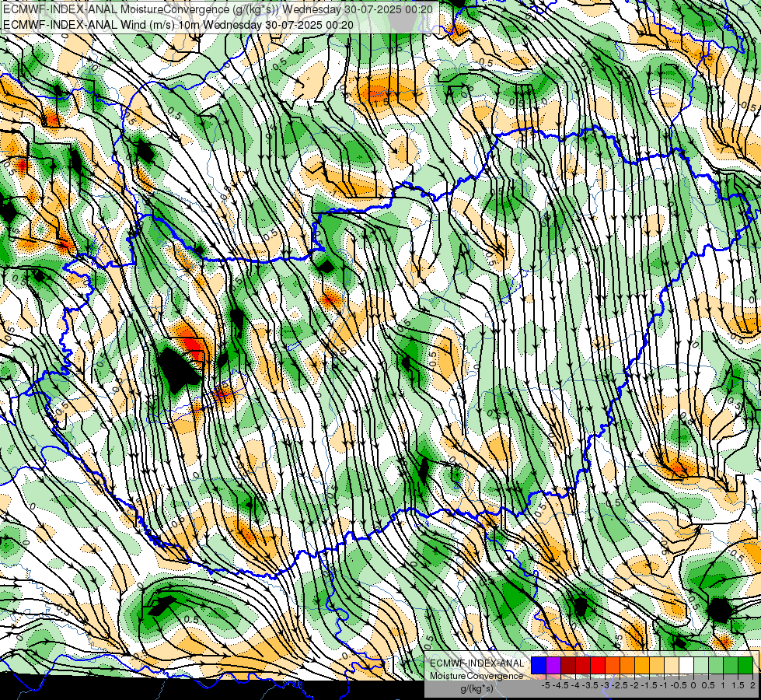
Task: Click the '-3.5' tick value in legend
Action: tap(591, 685)
